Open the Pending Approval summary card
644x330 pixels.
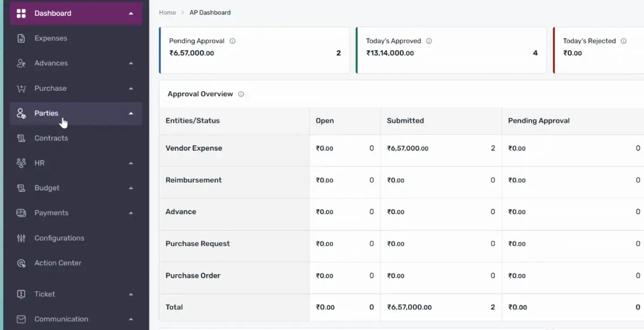[x=254, y=50]
